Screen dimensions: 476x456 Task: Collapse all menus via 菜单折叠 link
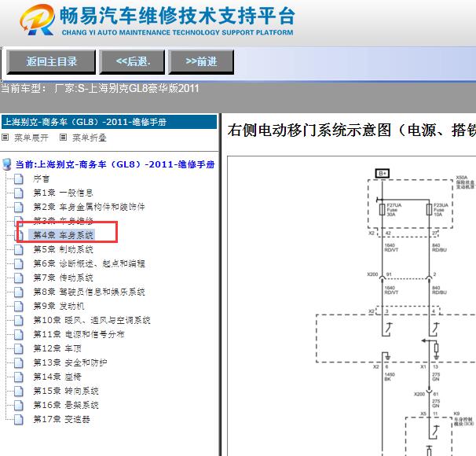[90, 138]
